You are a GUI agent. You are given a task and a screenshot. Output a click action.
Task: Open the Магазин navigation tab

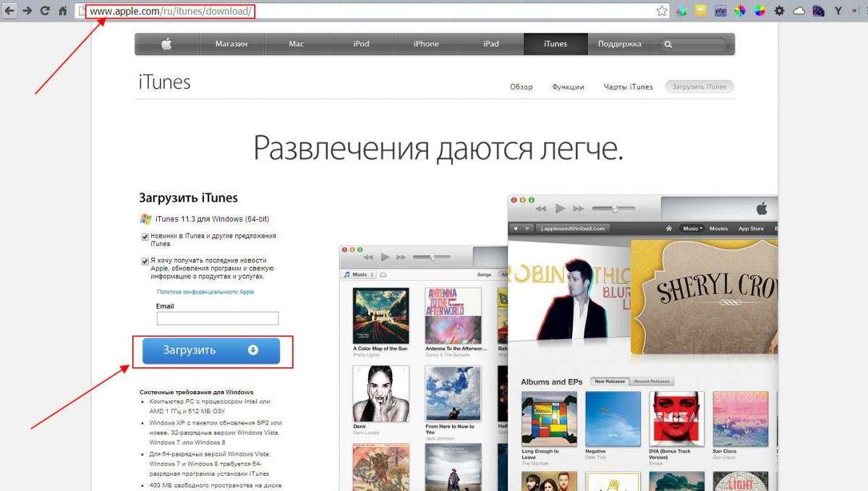(231, 44)
